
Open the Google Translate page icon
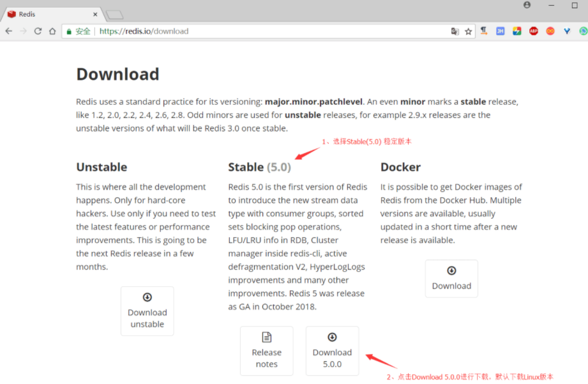tap(455, 31)
